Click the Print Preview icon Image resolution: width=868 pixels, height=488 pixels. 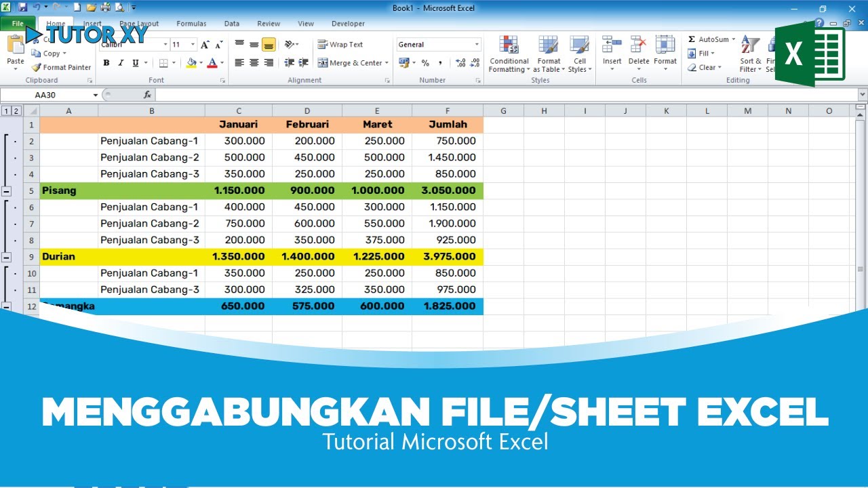119,8
